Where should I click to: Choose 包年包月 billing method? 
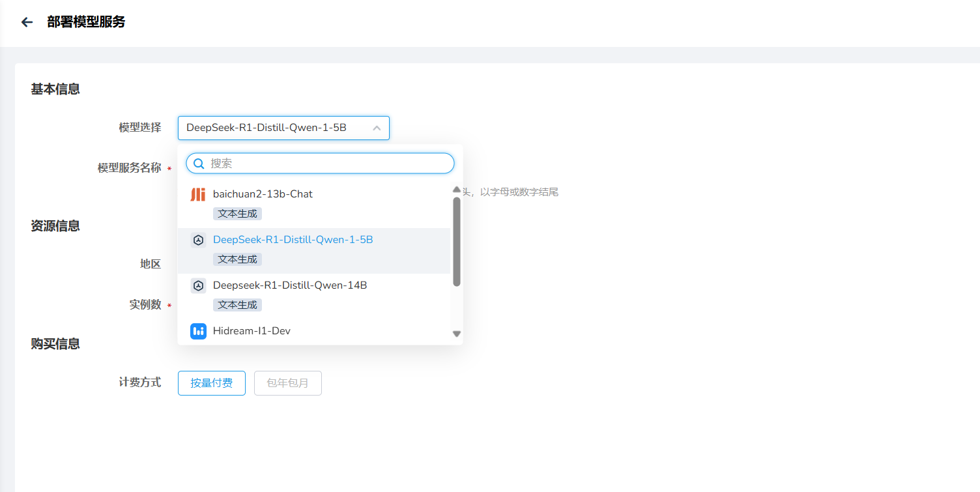coord(288,383)
